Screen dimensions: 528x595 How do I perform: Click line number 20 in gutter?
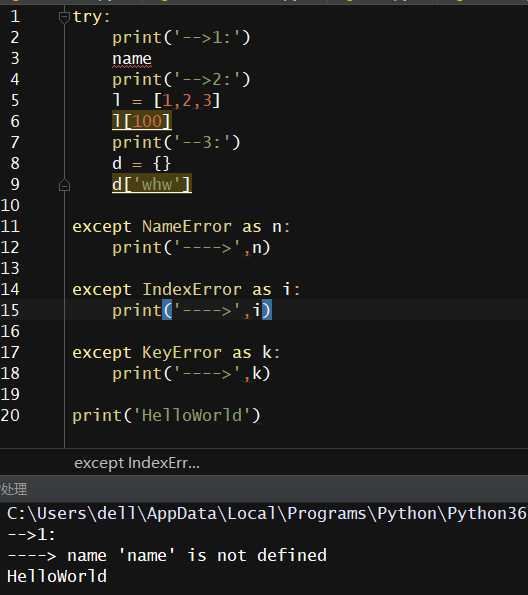coord(10,415)
